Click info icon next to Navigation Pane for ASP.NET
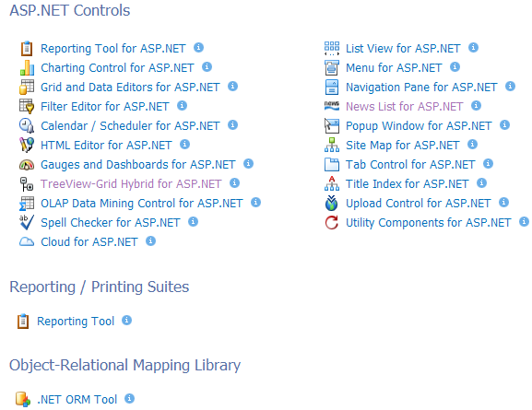Screen dimensions: 532x410 click(x=510, y=87)
